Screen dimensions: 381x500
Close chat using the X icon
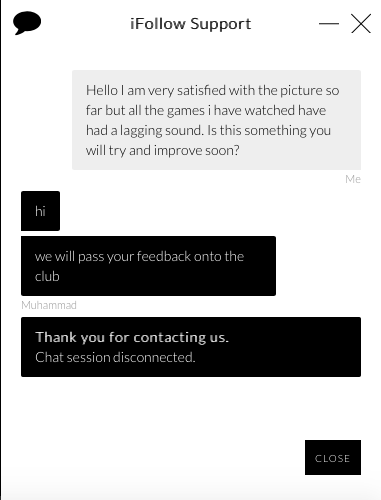[361, 23]
